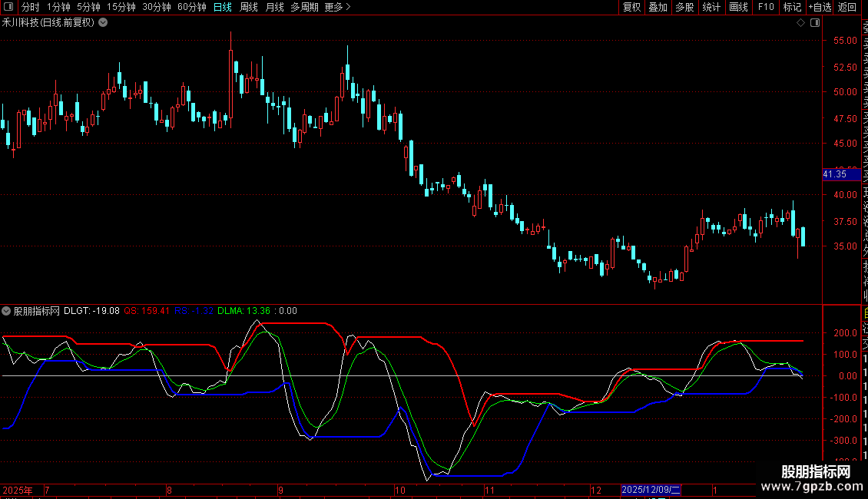
Task: Select the 60分钟 period tab
Action: tap(191, 7)
